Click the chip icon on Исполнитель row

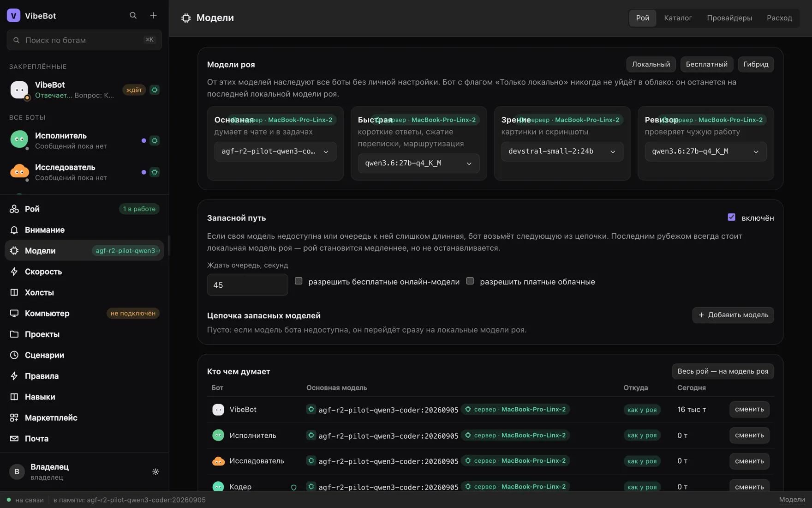pyautogui.click(x=155, y=140)
